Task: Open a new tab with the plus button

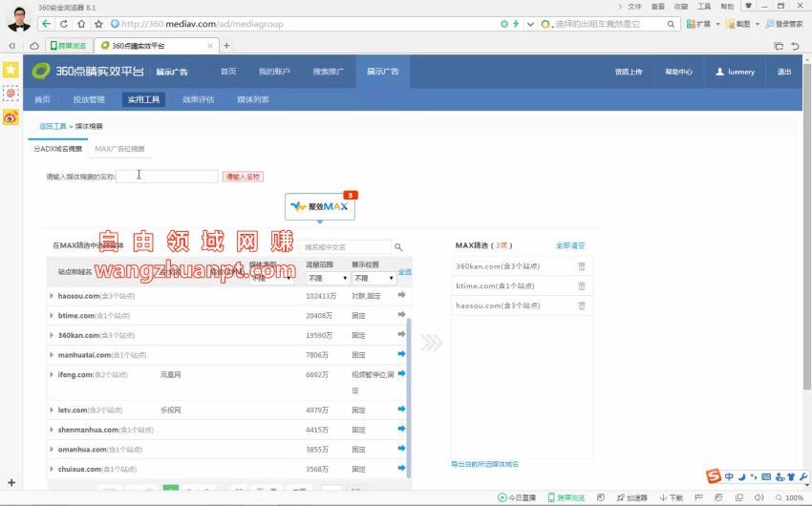Action: (x=226, y=46)
